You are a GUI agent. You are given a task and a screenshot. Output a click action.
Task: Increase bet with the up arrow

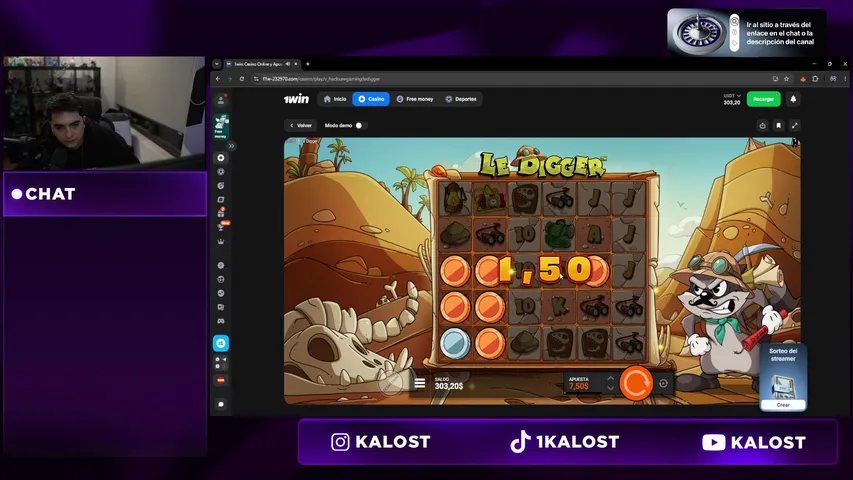tap(610, 379)
